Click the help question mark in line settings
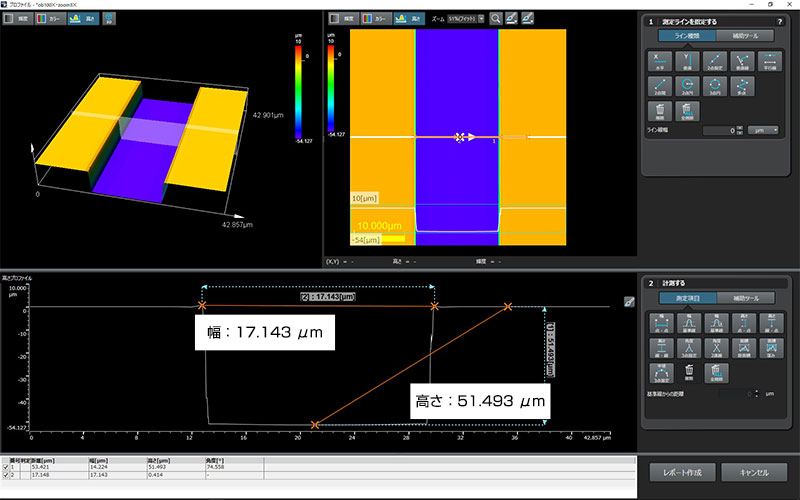800x500 pixels. 779,21
